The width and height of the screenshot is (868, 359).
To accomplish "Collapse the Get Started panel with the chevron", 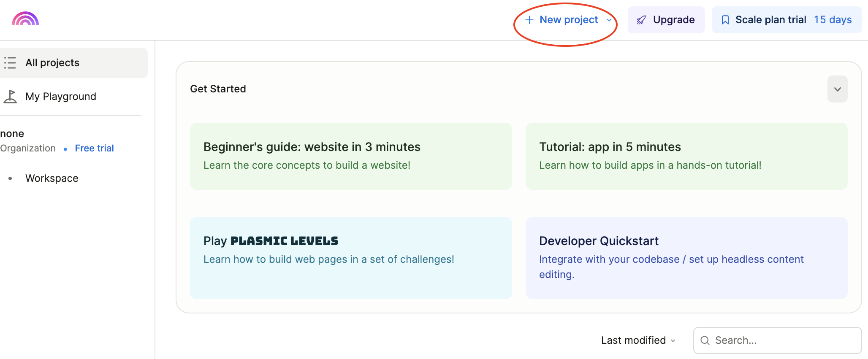I will click(x=837, y=89).
